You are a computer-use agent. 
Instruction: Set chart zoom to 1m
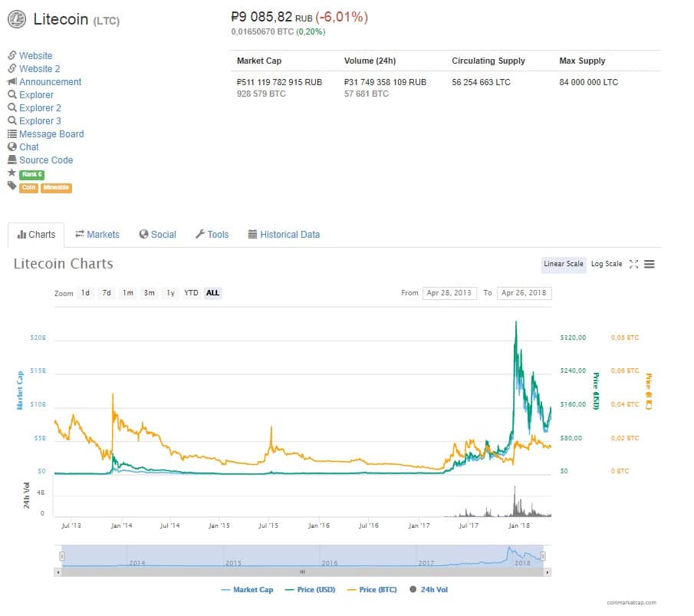(128, 293)
